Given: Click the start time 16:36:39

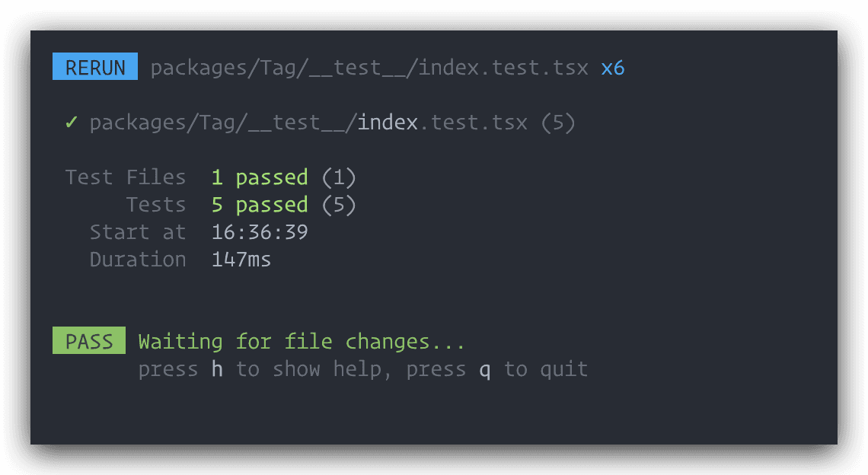Looking at the screenshot, I should tap(260, 232).
